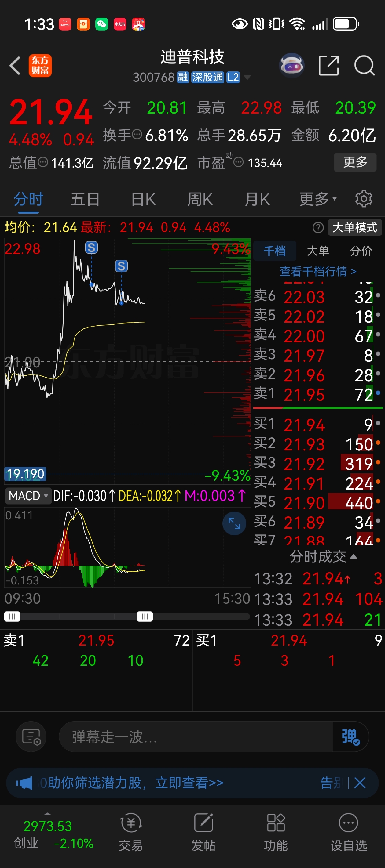Tap the 弹幕走一波 input field
This screenshot has width=385, height=868.
196,736
